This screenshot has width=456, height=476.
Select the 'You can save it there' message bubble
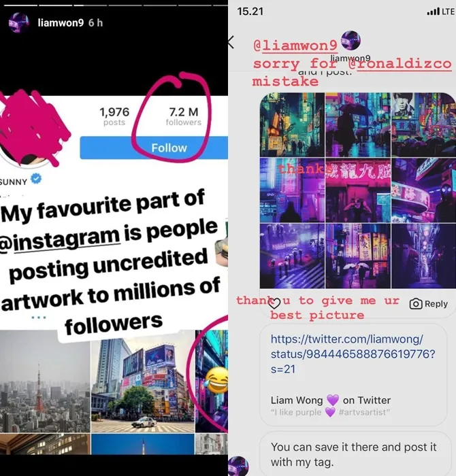[x=353, y=454]
